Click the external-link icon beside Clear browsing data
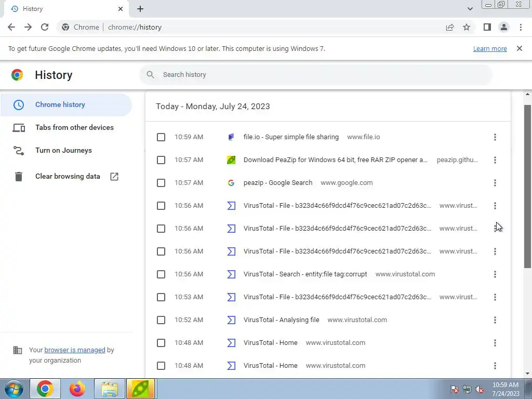 (114, 177)
